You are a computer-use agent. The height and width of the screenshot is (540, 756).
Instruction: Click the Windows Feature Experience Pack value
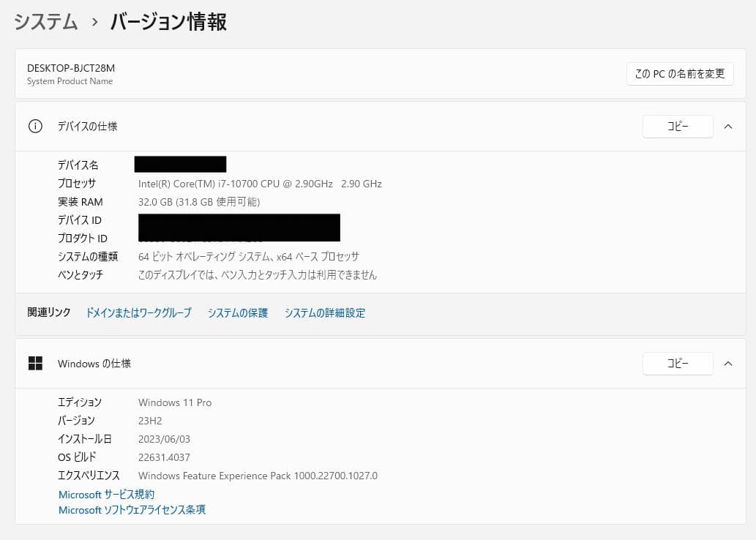(x=258, y=476)
